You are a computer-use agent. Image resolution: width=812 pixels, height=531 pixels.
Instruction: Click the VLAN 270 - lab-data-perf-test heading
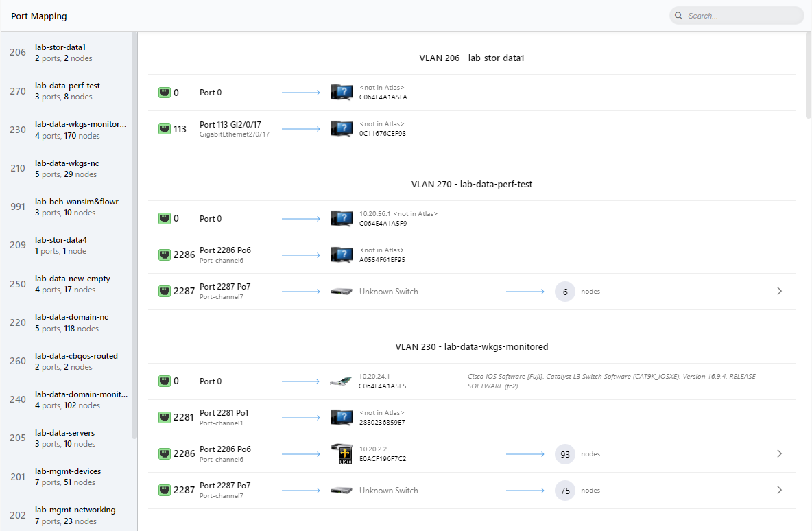pyautogui.click(x=472, y=184)
